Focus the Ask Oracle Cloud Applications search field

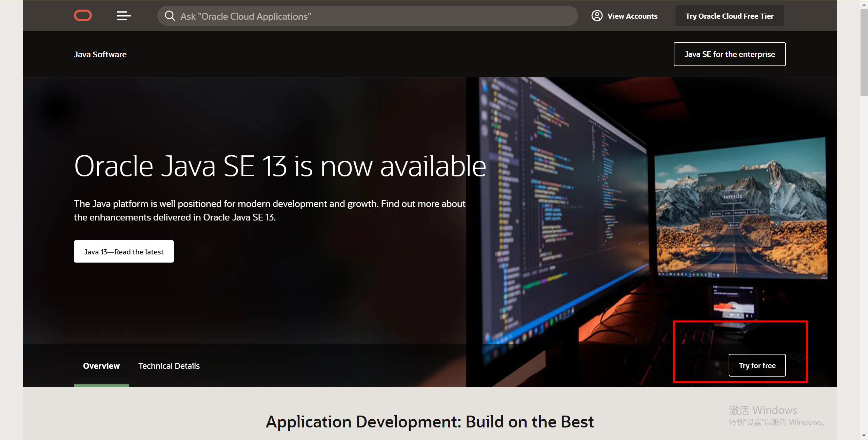[373, 16]
